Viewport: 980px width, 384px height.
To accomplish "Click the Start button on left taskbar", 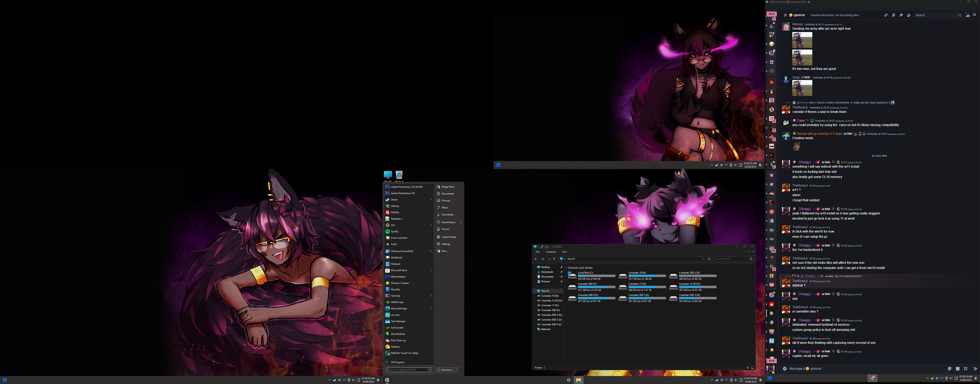I will 5,380.
